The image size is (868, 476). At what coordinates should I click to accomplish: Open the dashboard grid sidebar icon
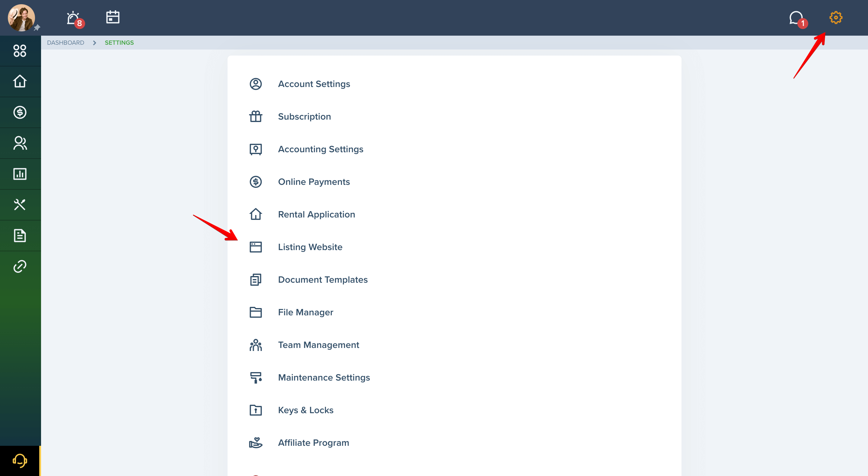coord(20,51)
